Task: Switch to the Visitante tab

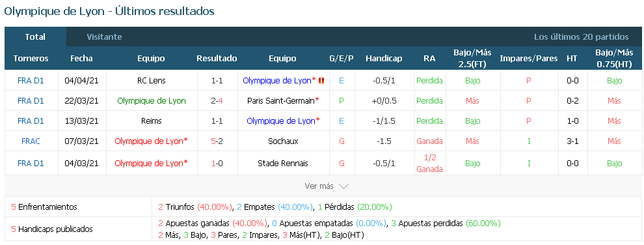Action: pos(104,36)
